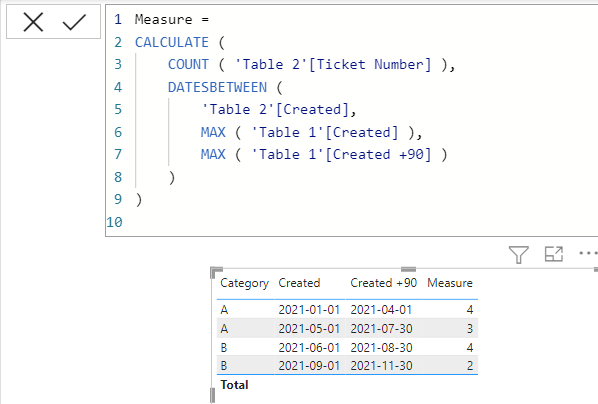This screenshot has width=598, height=404.
Task: Sort table by Created +90 column header
Action: point(384,283)
